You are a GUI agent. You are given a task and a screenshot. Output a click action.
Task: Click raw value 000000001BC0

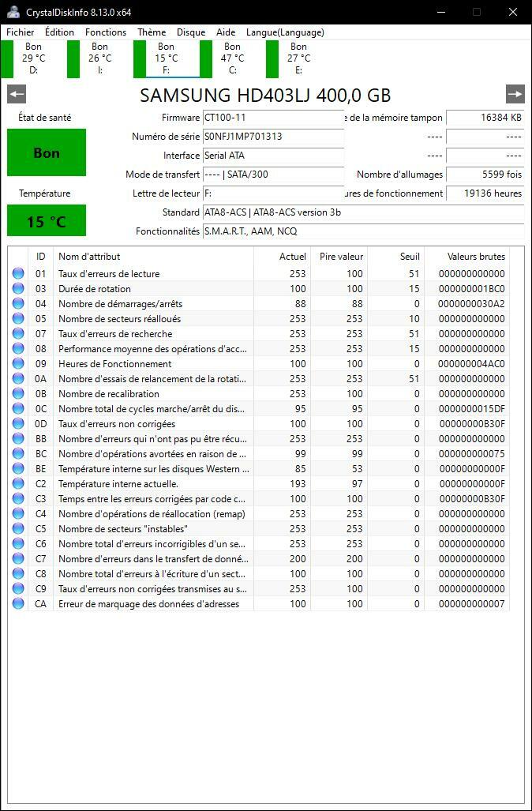coord(471,288)
